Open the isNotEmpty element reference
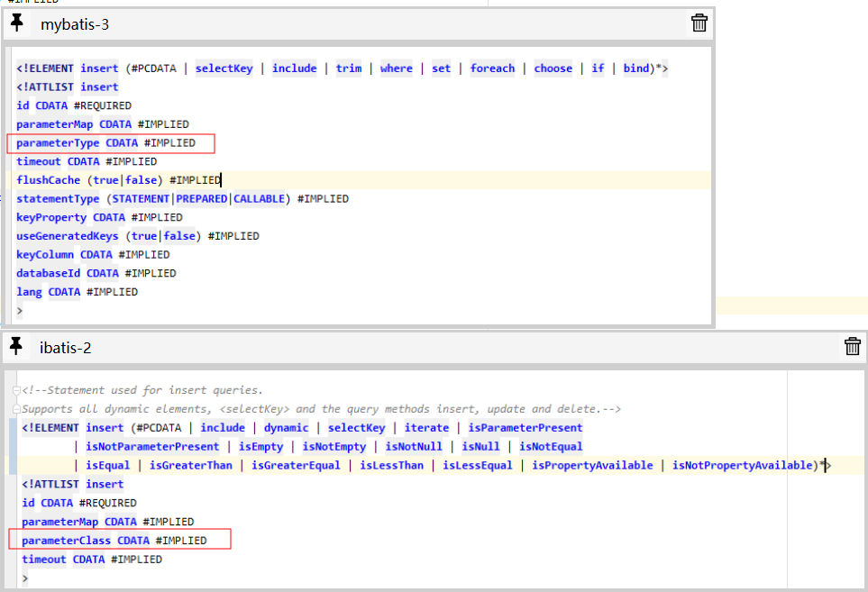Image resolution: width=868 pixels, height=592 pixels. click(x=334, y=447)
